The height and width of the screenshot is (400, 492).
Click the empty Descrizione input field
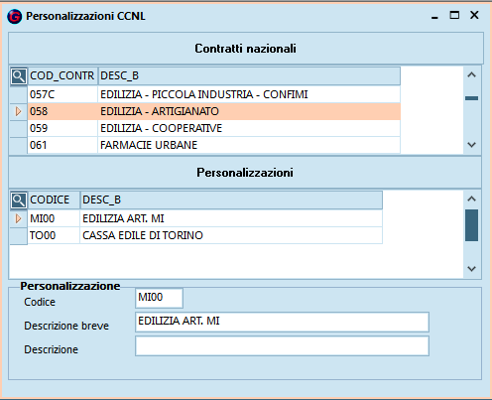pos(282,346)
